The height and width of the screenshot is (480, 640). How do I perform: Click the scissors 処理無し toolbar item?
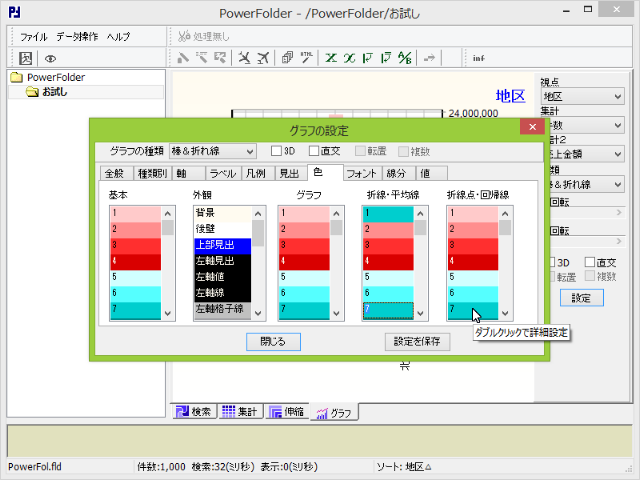click(204, 36)
